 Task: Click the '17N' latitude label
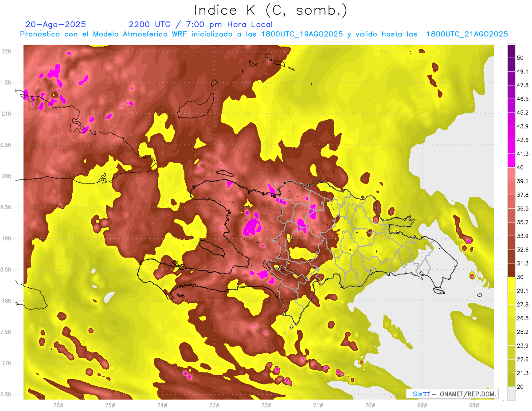coord(7,364)
